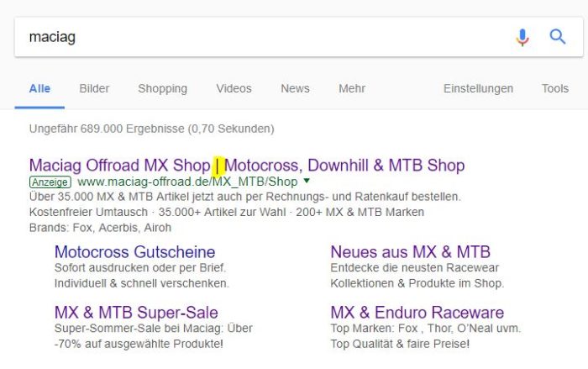Click the Top Qualität & faire Preise text
Image resolution: width=588 pixels, height=369 pixels.
click(x=400, y=344)
